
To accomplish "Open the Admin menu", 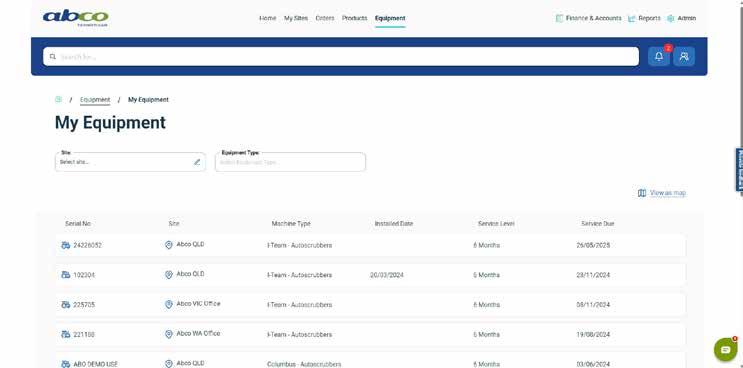I will point(687,18).
